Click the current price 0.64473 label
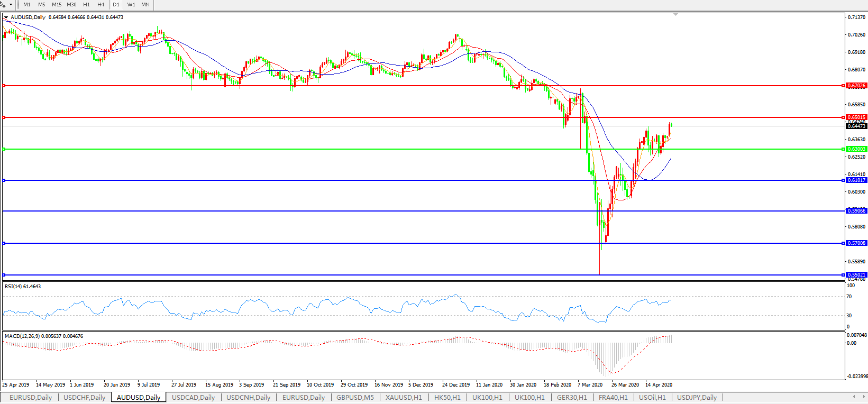 [856, 126]
